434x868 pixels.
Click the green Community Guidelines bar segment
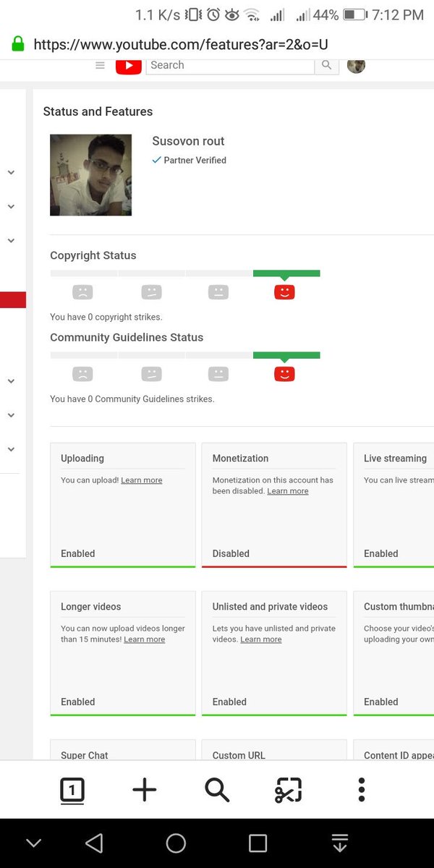(x=286, y=355)
